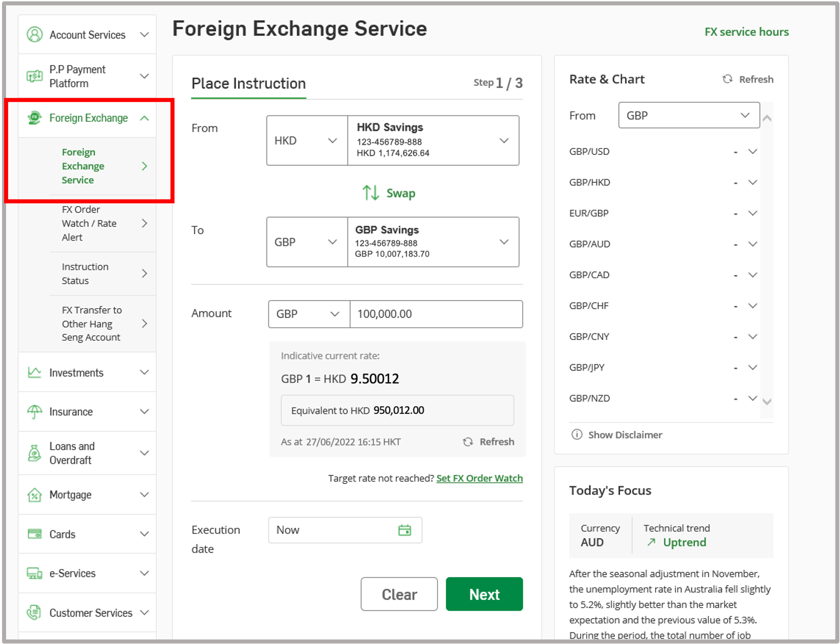Expand the GBP/CNY rate row
The image size is (840, 644).
pyautogui.click(x=752, y=336)
